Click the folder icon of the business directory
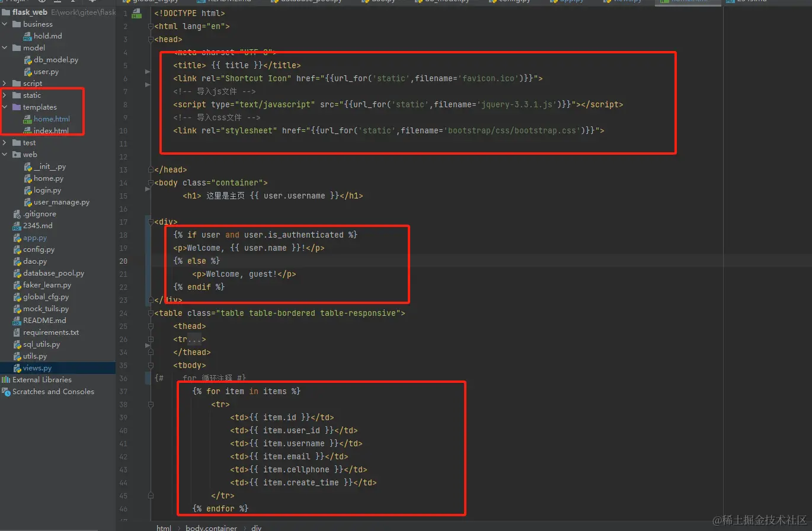 17,24
